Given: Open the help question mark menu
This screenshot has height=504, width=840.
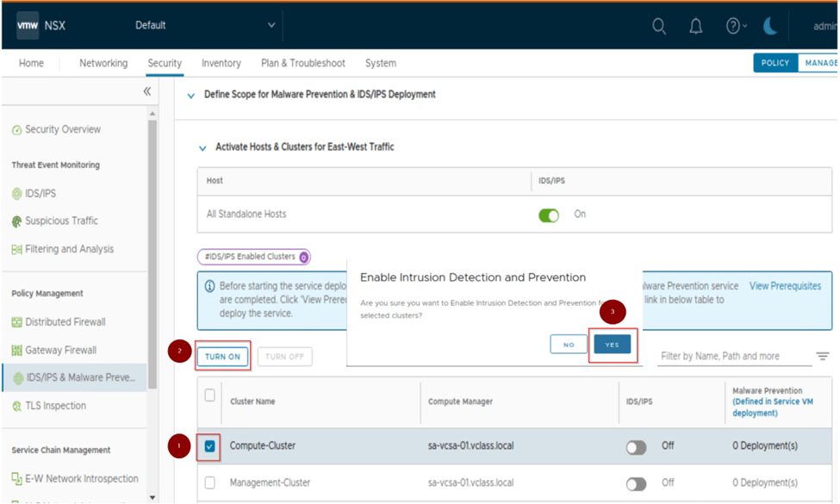Looking at the screenshot, I should coord(734,27).
